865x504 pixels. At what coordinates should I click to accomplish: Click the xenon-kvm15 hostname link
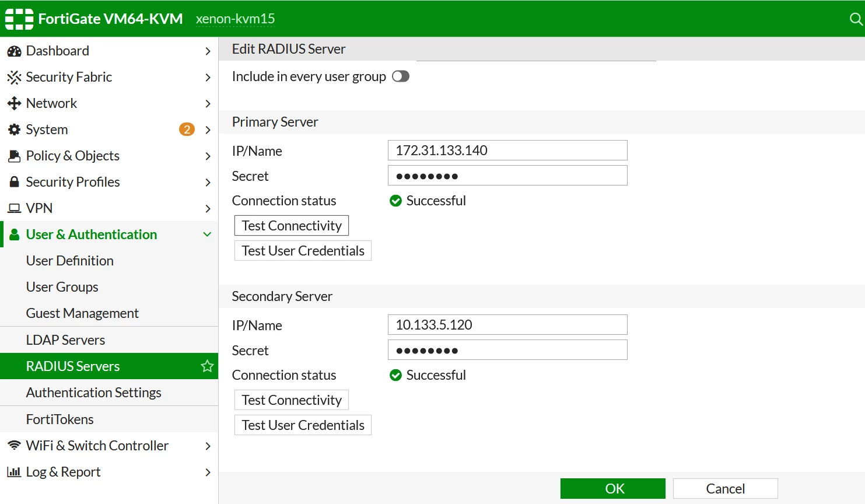pos(236,19)
